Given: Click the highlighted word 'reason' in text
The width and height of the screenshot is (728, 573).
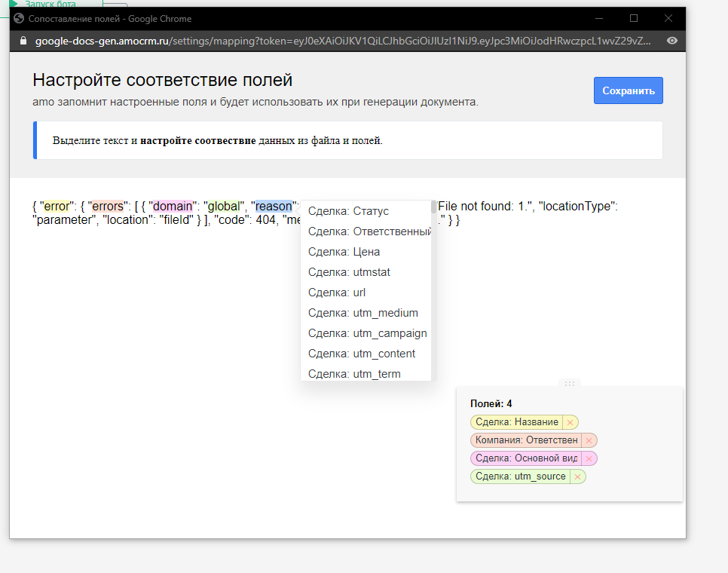Looking at the screenshot, I should click(274, 207).
